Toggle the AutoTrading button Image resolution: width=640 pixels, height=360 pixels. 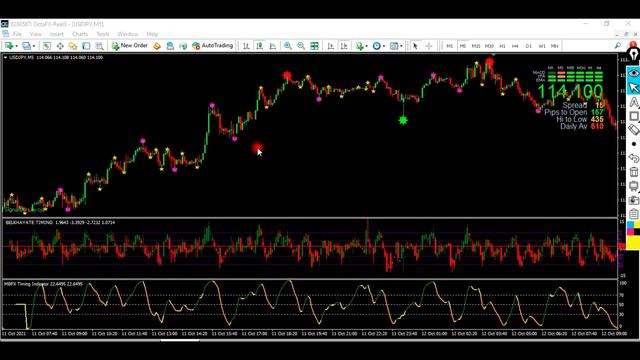pyautogui.click(x=213, y=46)
